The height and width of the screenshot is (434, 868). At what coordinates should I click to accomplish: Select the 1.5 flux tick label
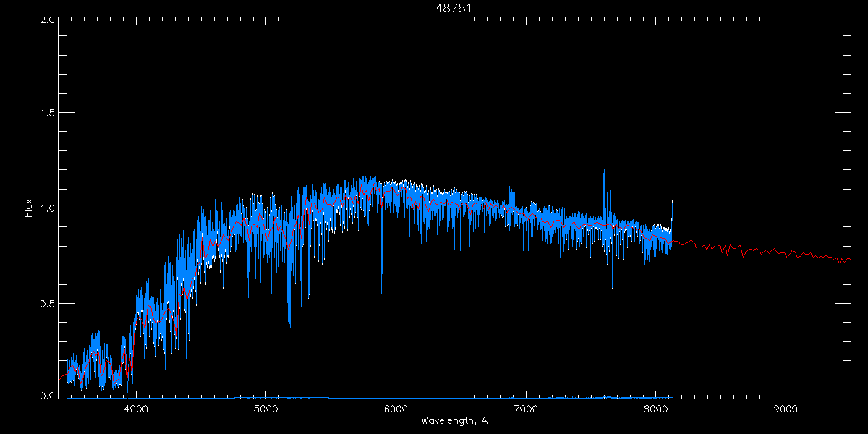pyautogui.click(x=47, y=114)
